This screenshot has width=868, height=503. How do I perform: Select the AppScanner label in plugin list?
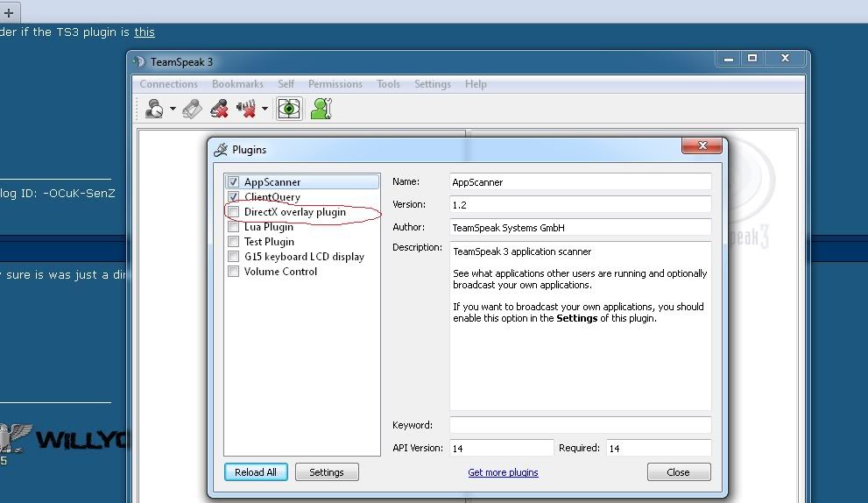[x=272, y=181]
